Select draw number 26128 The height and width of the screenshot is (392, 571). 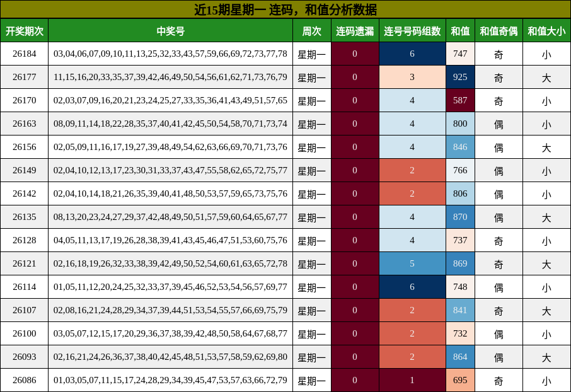pos(25,241)
